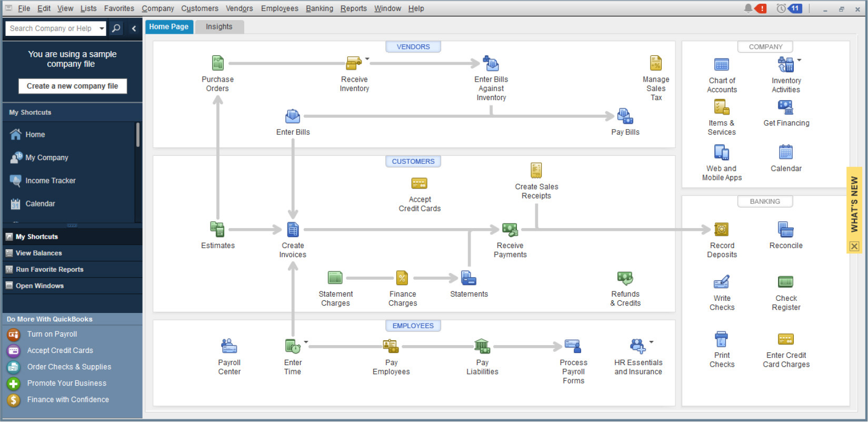Screen dimensions: 868x422
Task: Click the search magnifier button
Action: coord(116,28)
